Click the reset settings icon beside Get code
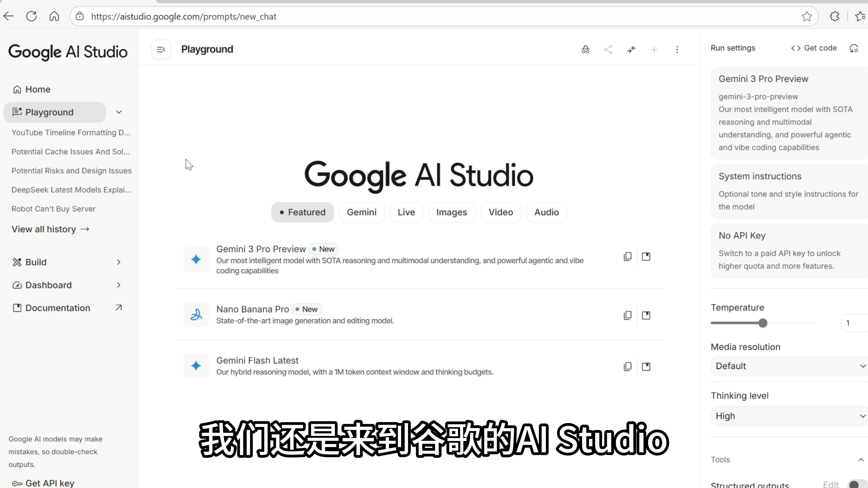868x488 pixels. pos(854,49)
